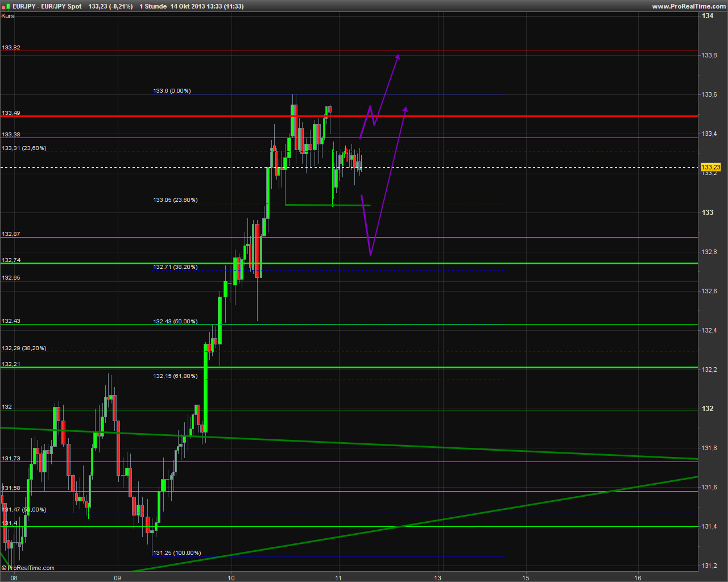Select the red 133,49 resistance line label
728x582 pixels.
pos(11,113)
